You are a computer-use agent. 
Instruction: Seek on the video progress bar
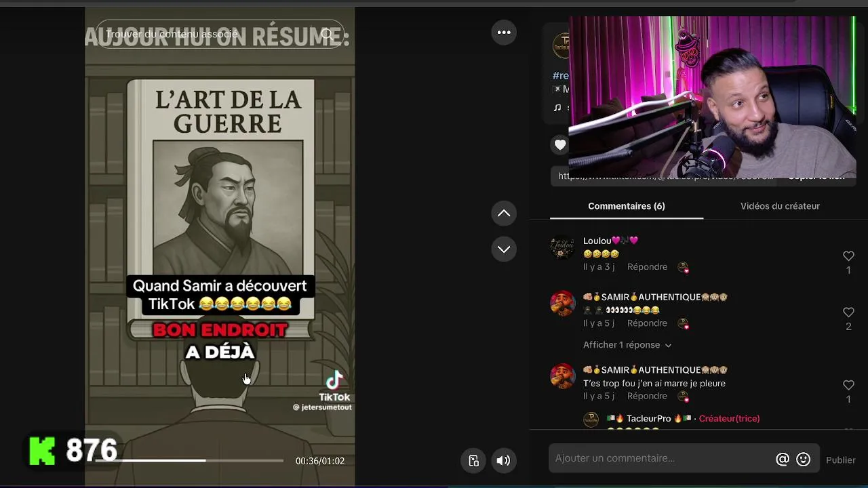coord(189,461)
